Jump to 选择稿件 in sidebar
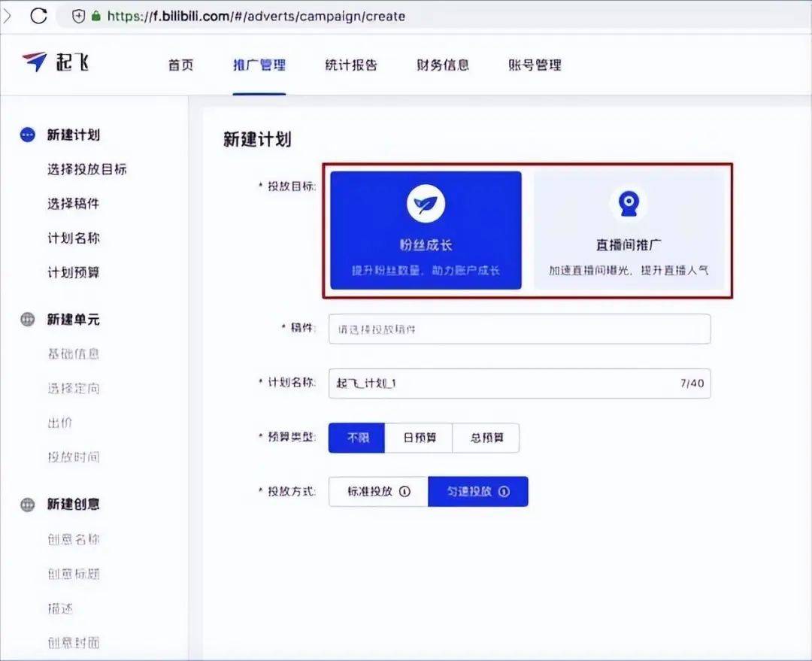This screenshot has width=812, height=661. pos(73,204)
